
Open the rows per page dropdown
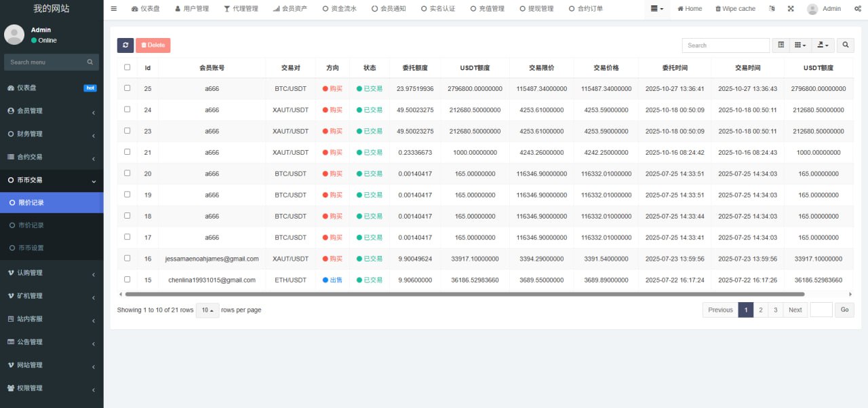(208, 310)
